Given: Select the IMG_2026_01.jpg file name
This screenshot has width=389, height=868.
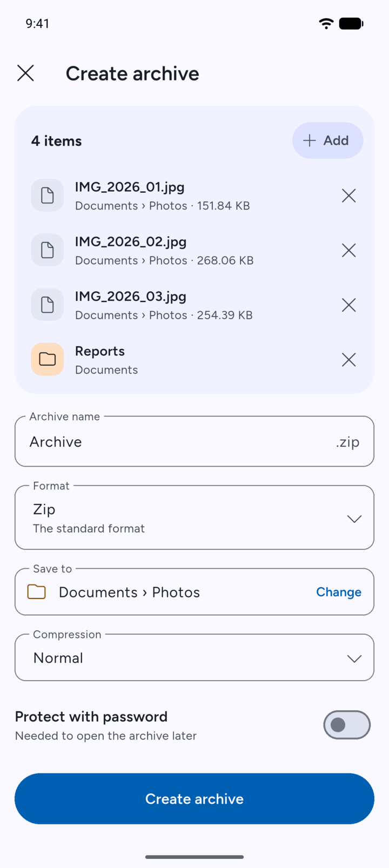Looking at the screenshot, I should 130,187.
